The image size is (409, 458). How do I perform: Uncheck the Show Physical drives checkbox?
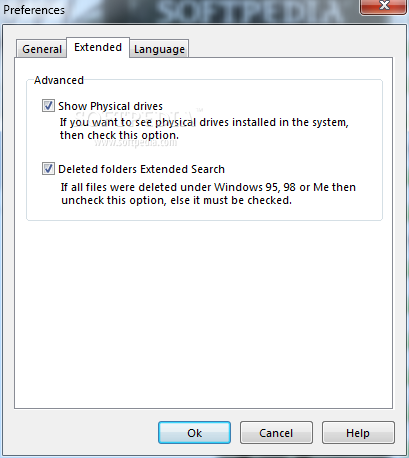pos(48,106)
